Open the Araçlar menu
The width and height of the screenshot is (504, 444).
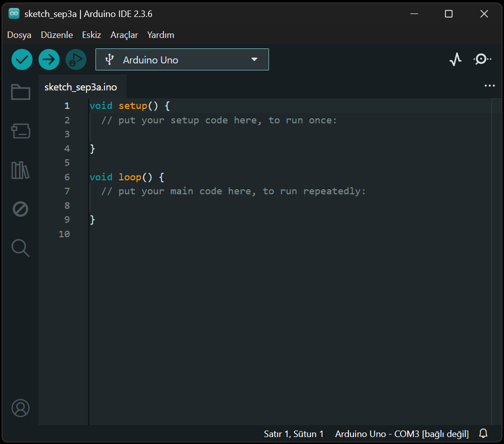pos(124,35)
